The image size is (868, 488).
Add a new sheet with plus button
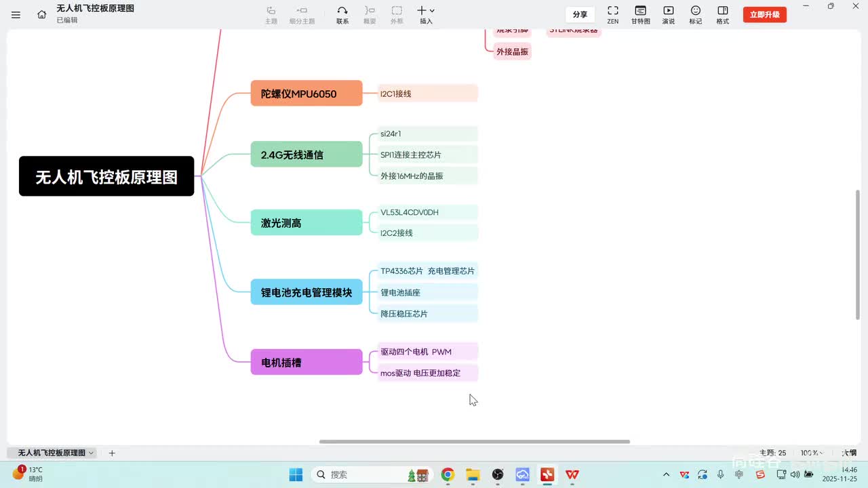(112, 453)
